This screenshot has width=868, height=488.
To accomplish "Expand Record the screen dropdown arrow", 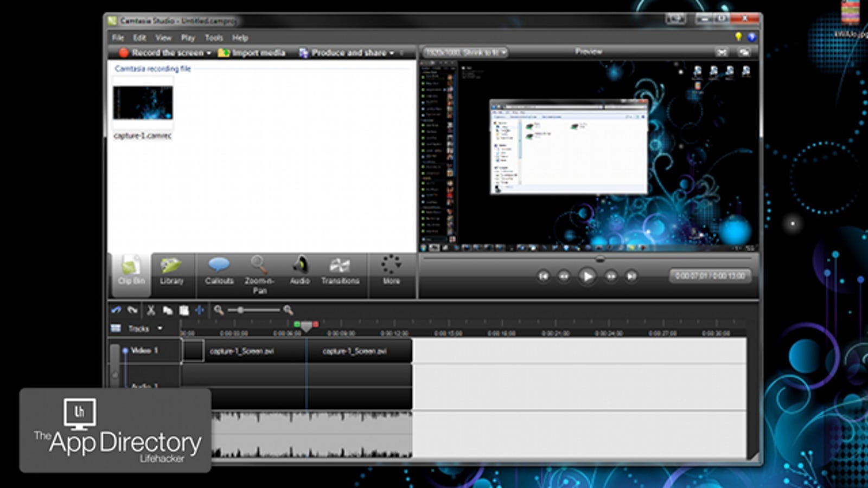I will pos(209,53).
